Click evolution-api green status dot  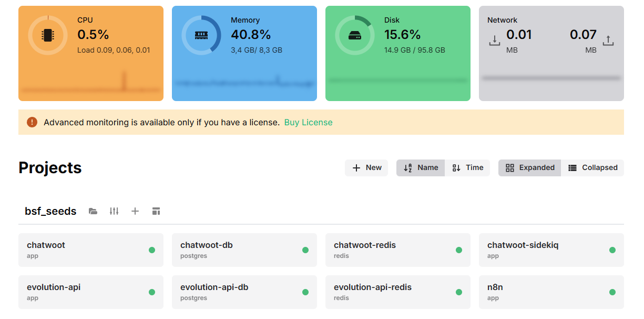(152, 292)
